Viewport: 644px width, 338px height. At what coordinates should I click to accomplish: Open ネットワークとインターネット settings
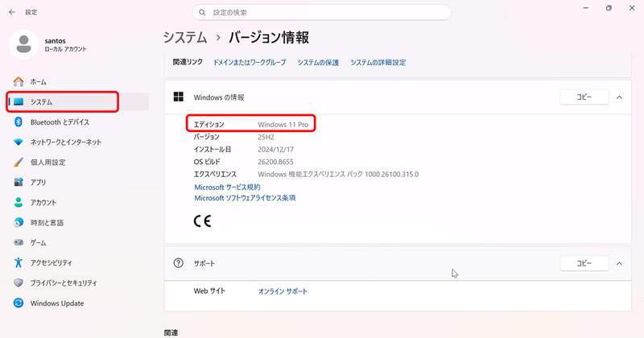tap(78, 142)
